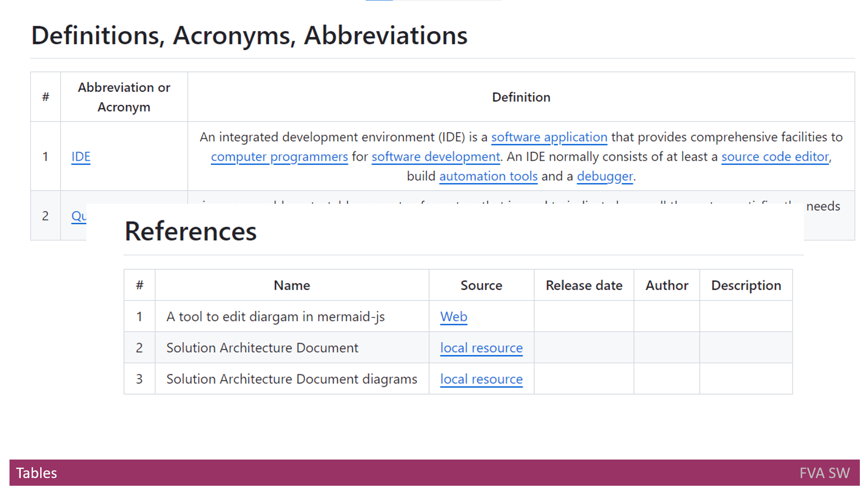Click the FVA SW footer text
The height and width of the screenshot is (488, 868).
point(824,473)
